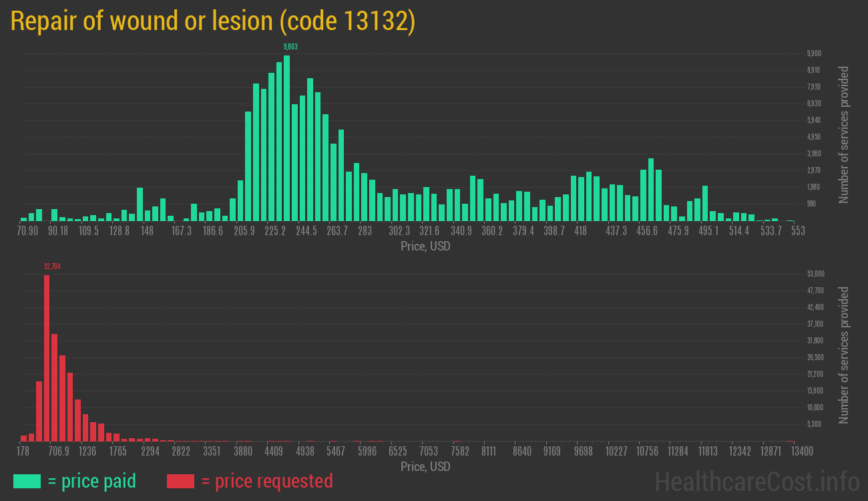This screenshot has height=501, width=868.
Task: Click the 553 tick on the green chart axis
Action: tap(798, 231)
